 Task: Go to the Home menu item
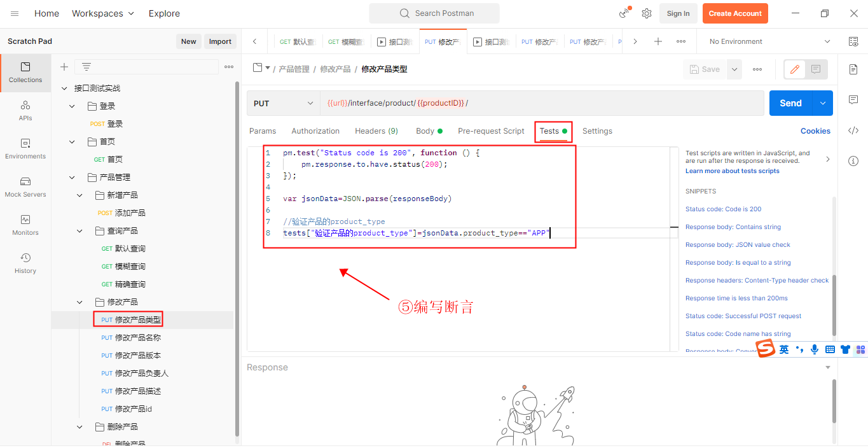[46, 13]
